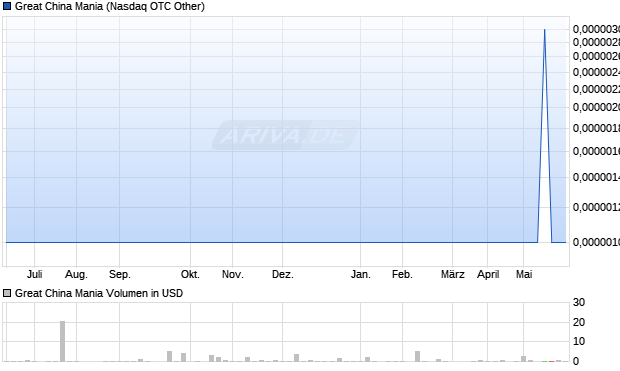Click the price axis label 0,0000018
Screen dimensions: 620x371
pos(596,128)
